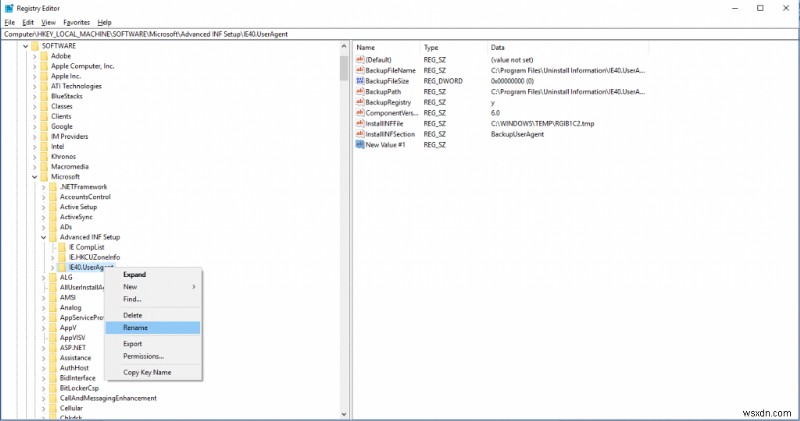Click the registry path address bar
The height and width of the screenshot is (421, 800).
pos(399,34)
